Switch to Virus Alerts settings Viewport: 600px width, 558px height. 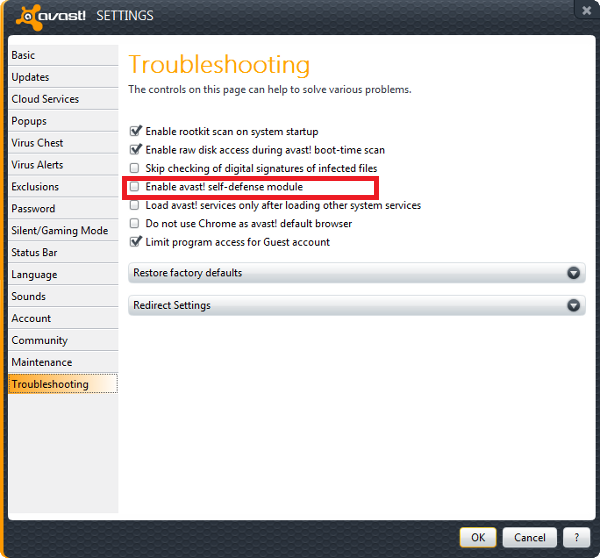click(63, 165)
